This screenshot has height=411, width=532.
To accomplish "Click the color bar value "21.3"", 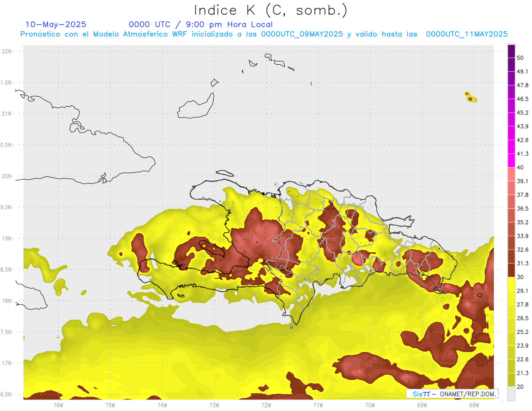I will (523, 373).
